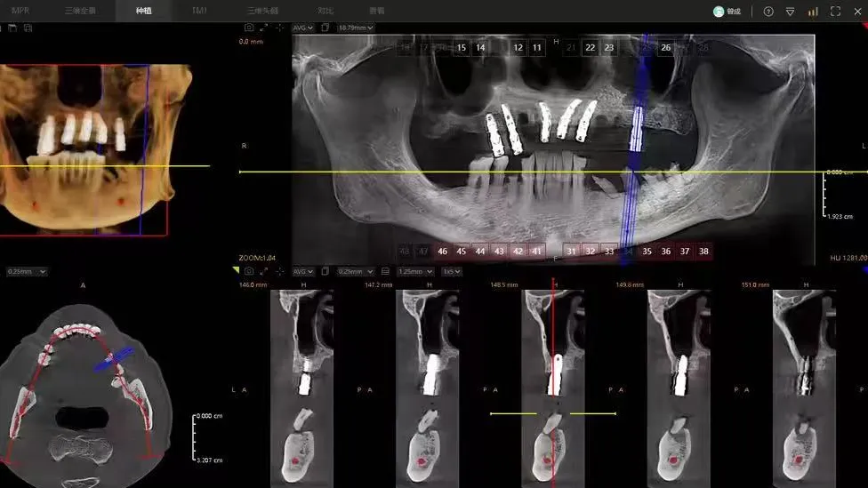Select lower tooth 38
The width and height of the screenshot is (868, 488).
coord(703,252)
